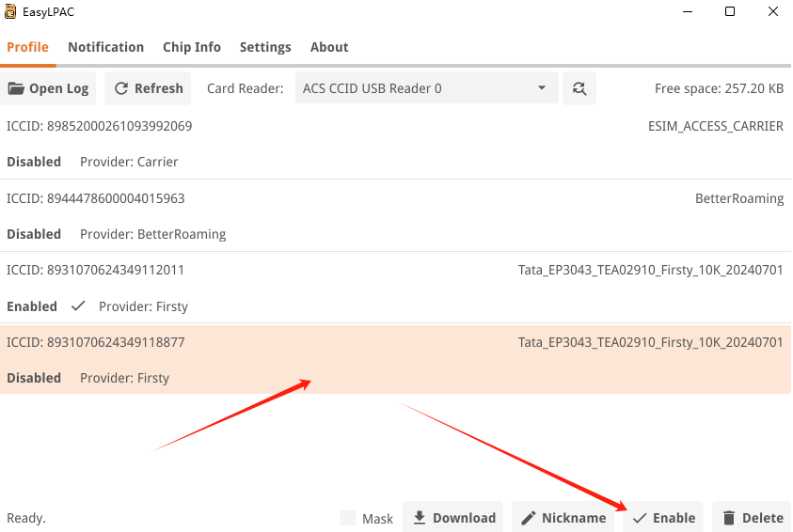Click the Open Log folder icon
This screenshot has height=532, width=793.
[17, 88]
